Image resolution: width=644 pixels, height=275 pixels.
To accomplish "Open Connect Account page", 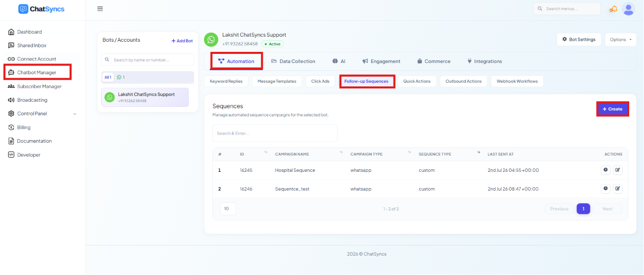I will pyautogui.click(x=37, y=59).
